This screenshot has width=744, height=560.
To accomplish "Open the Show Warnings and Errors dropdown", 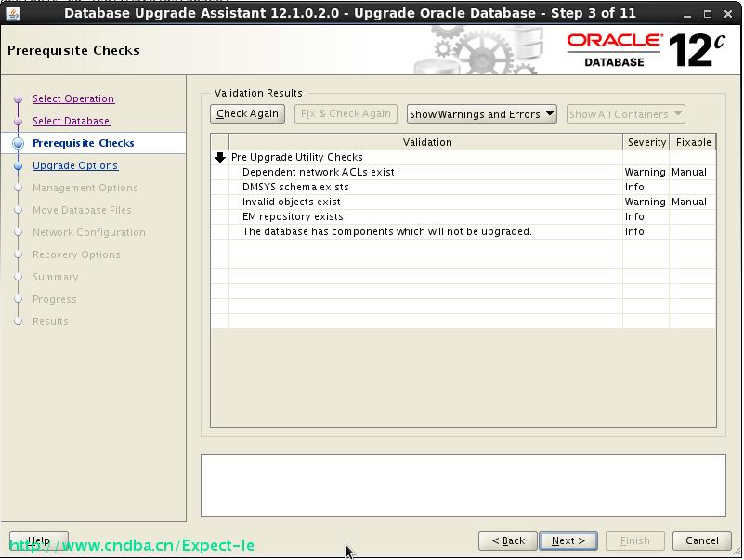I will click(x=482, y=114).
